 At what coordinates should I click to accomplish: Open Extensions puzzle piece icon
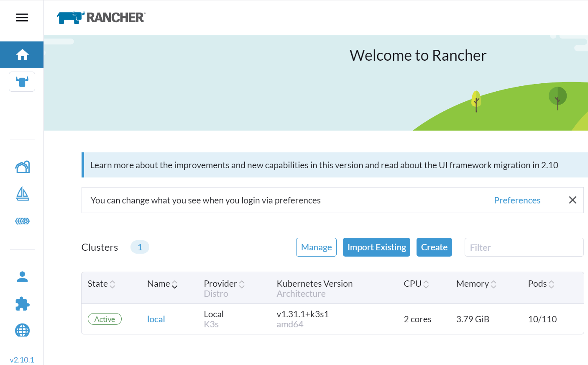click(x=22, y=304)
